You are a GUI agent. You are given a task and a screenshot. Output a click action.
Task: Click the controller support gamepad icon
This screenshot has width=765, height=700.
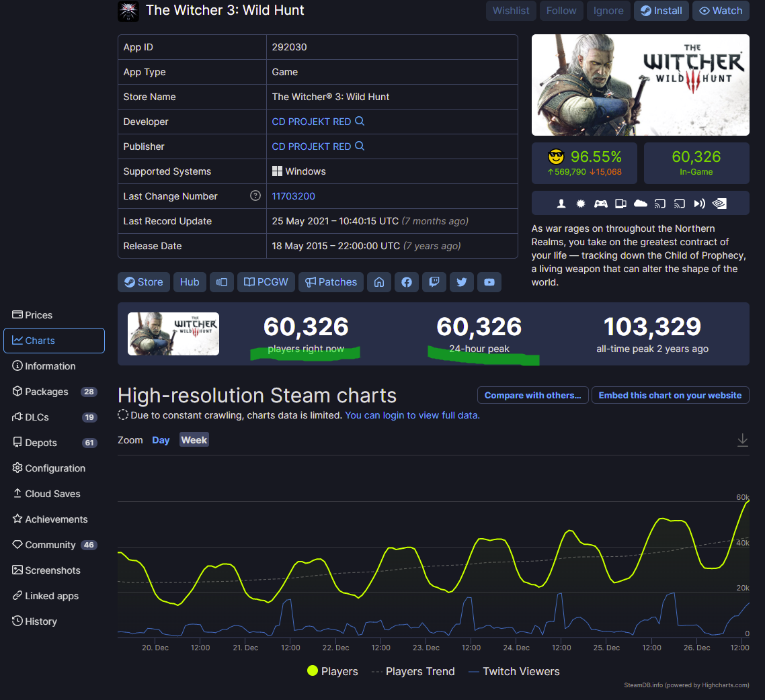pos(600,204)
